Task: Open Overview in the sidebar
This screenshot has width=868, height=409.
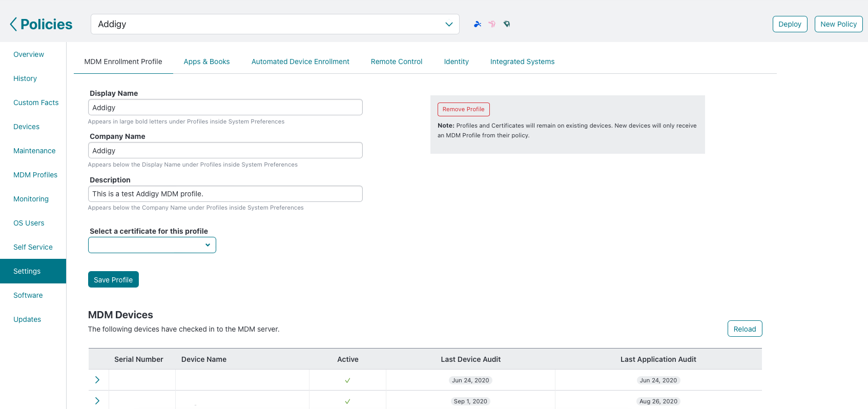Action: [x=29, y=54]
